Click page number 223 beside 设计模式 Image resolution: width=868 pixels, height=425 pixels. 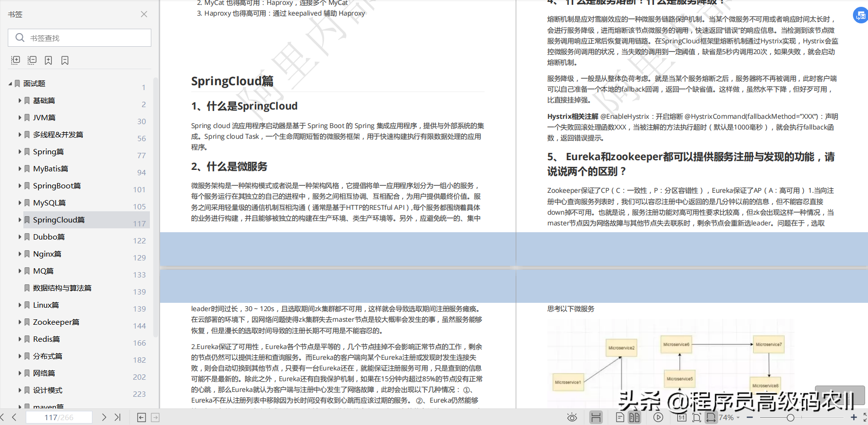[x=140, y=394]
